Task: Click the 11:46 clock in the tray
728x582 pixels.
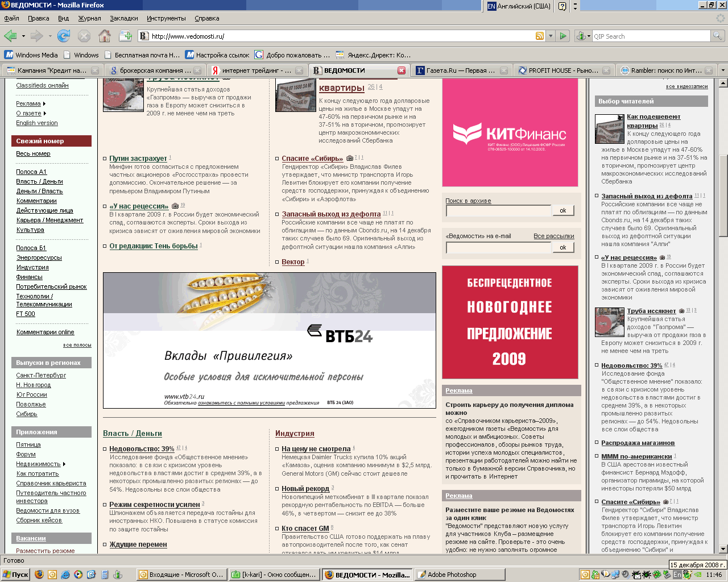Action: [714, 575]
